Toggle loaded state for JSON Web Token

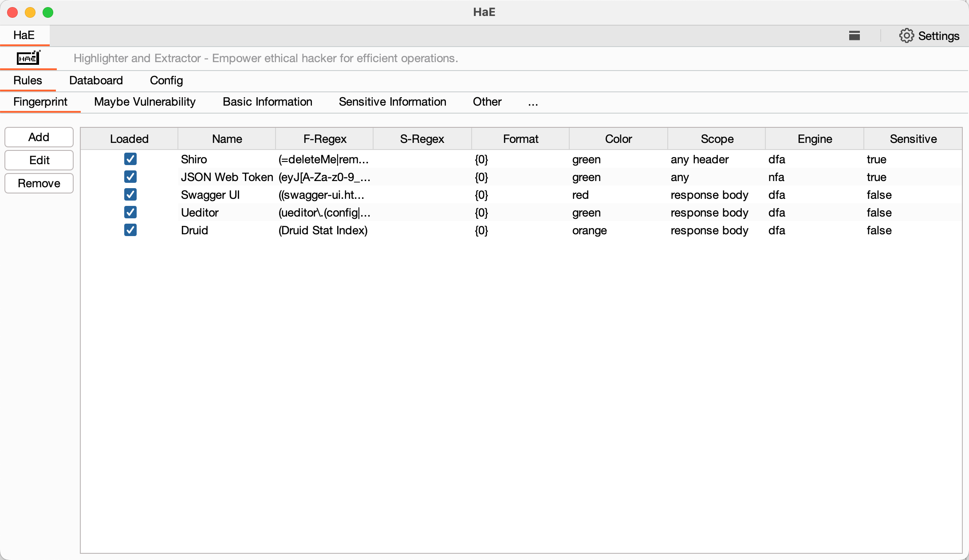(x=129, y=177)
